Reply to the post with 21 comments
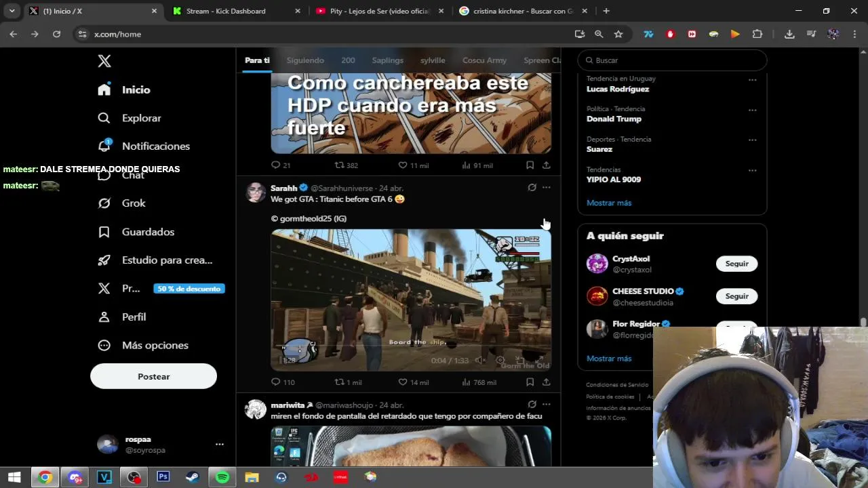Image resolution: width=868 pixels, height=488 pixels. click(281, 165)
